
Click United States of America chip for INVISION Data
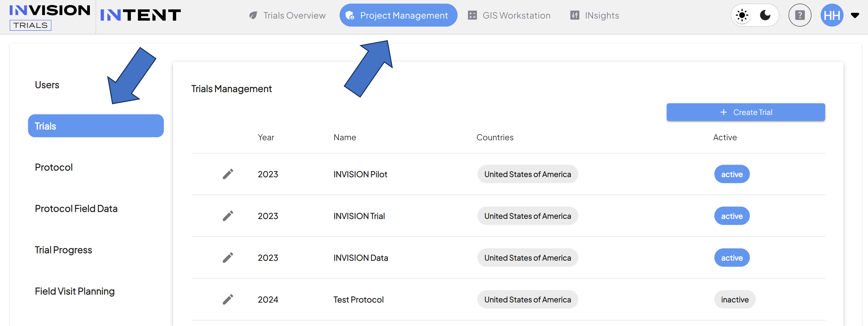tap(527, 258)
